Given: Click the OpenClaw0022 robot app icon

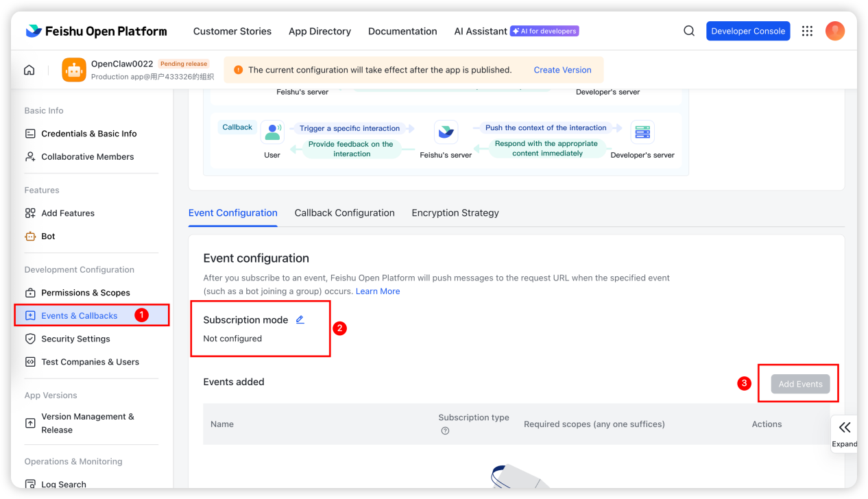Looking at the screenshot, I should tap(74, 70).
